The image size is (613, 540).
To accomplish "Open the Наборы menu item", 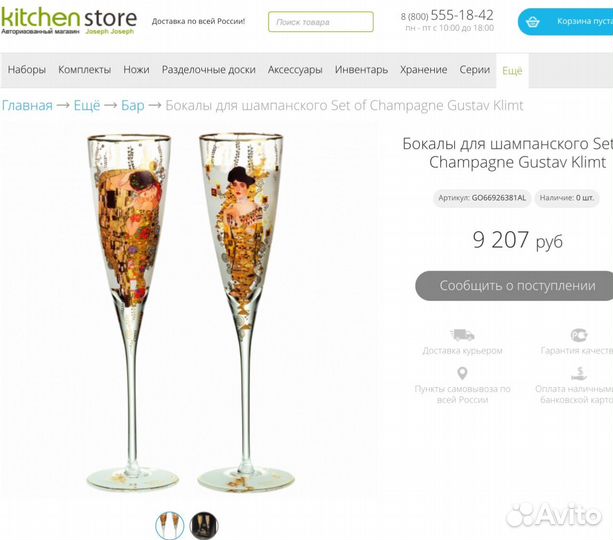I will pyautogui.click(x=27, y=70).
